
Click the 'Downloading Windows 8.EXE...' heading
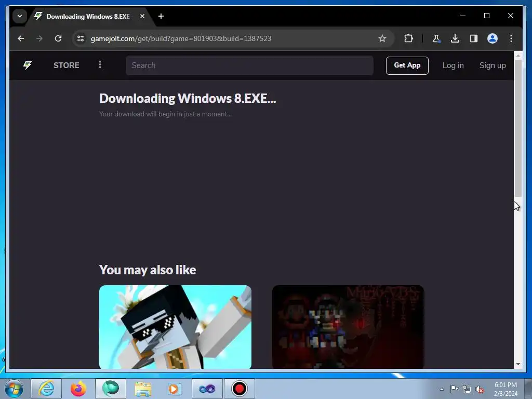(188, 98)
